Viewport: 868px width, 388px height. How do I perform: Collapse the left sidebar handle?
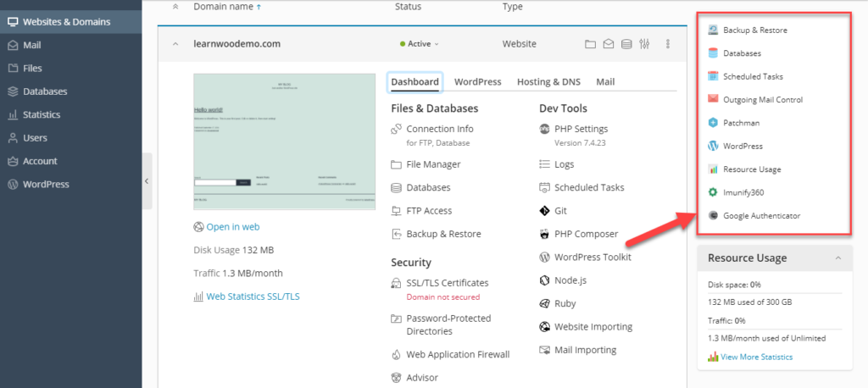click(x=147, y=181)
